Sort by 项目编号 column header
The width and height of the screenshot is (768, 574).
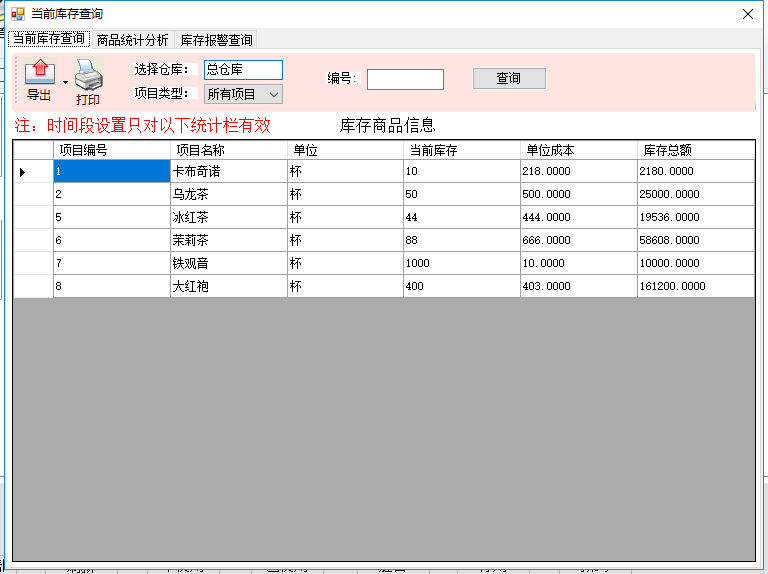click(111, 150)
